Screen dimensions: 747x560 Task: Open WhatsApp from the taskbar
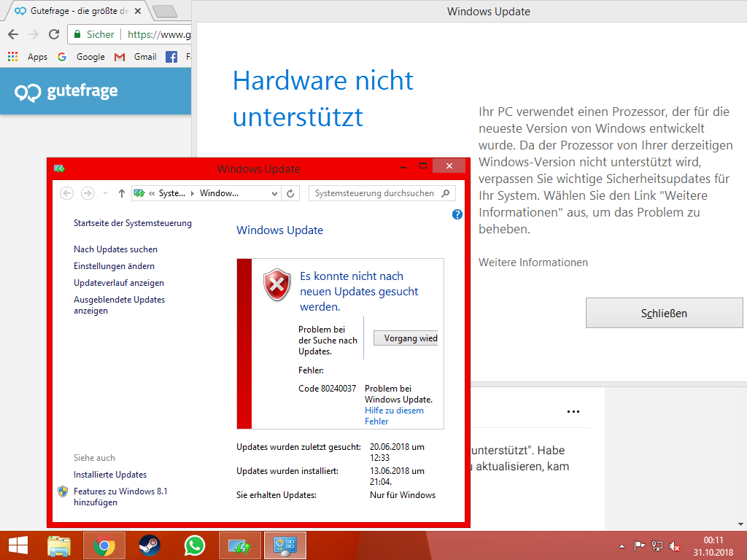pos(195,545)
